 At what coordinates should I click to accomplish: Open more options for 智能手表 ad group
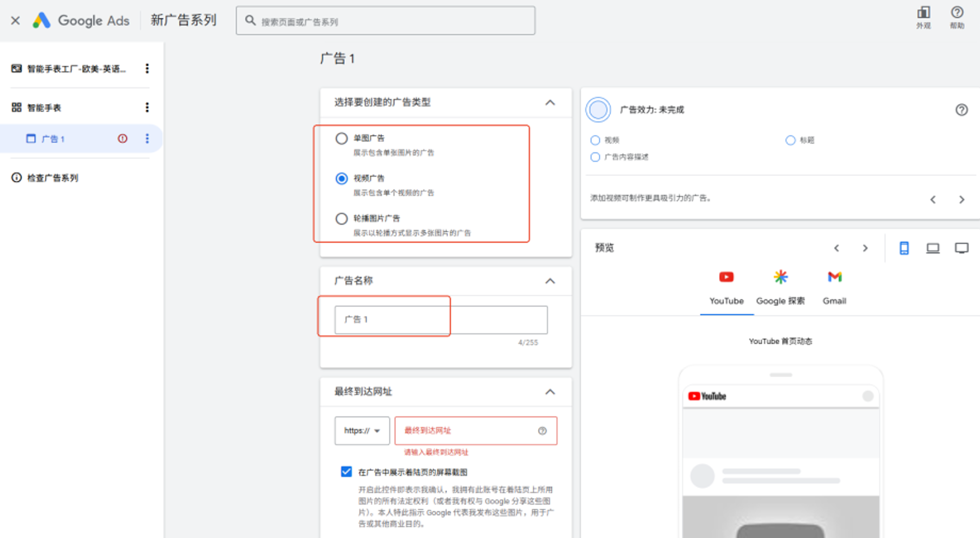147,107
